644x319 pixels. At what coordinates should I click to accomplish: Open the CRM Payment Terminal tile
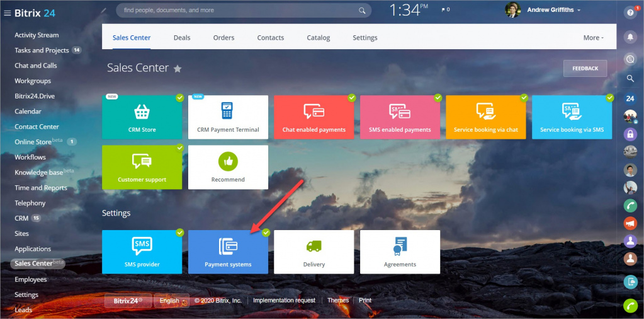pyautogui.click(x=228, y=117)
